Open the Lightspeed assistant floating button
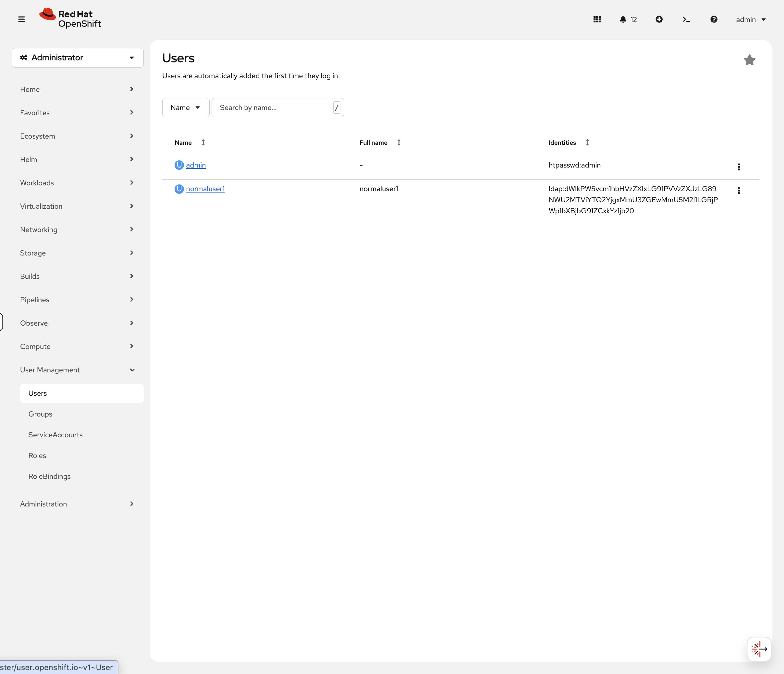This screenshot has height=674, width=784. click(x=759, y=649)
